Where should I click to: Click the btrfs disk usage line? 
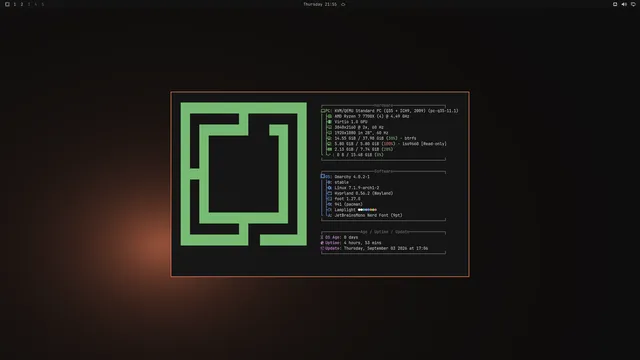pos(375,138)
